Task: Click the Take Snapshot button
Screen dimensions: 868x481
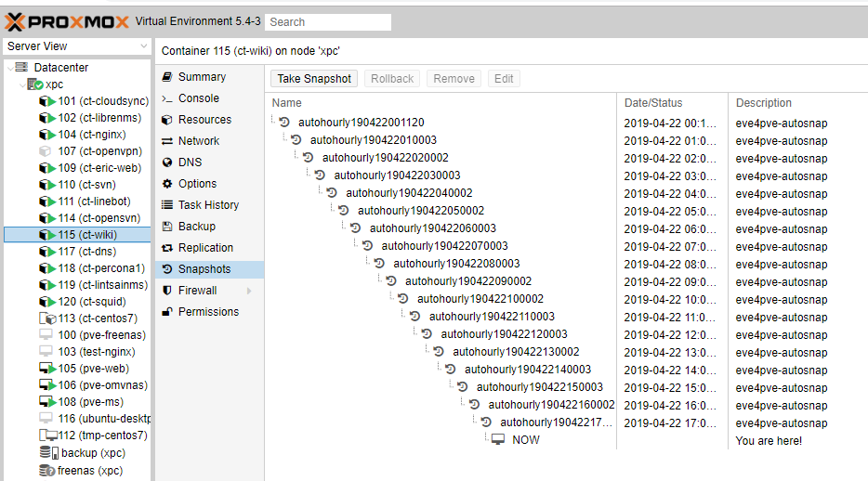Action: [314, 79]
